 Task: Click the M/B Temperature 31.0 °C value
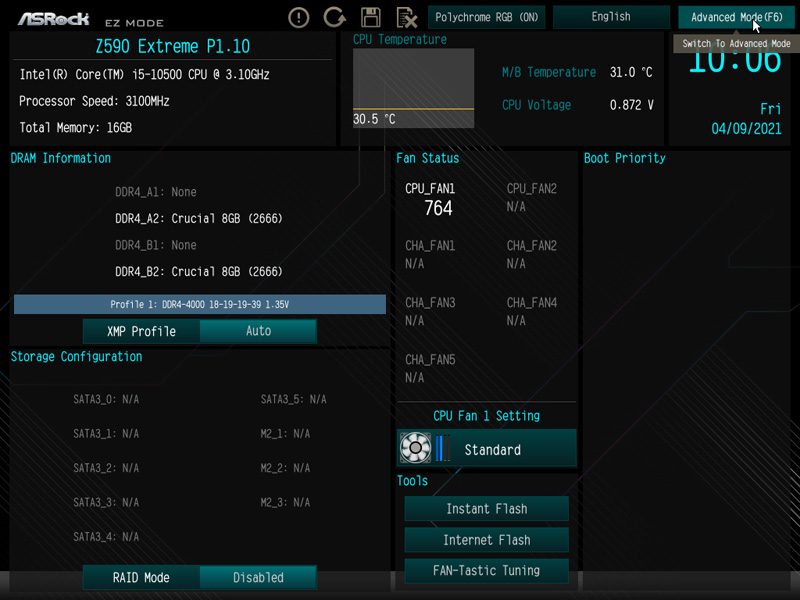pos(631,72)
